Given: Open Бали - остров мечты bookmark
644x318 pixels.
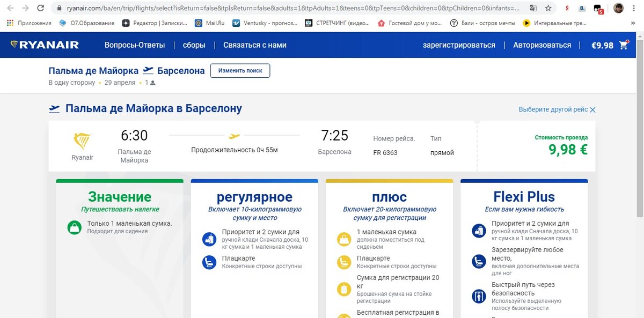Looking at the screenshot, I should coord(482,23).
